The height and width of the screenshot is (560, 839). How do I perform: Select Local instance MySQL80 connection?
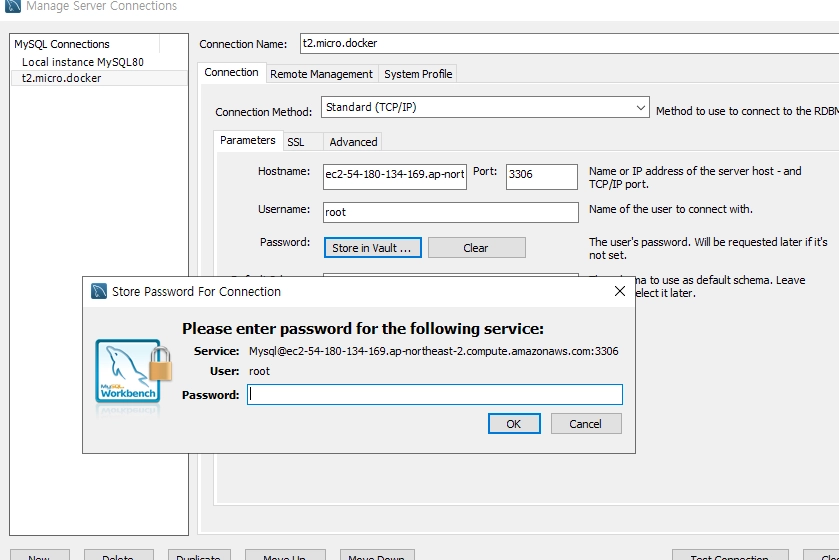(83, 62)
